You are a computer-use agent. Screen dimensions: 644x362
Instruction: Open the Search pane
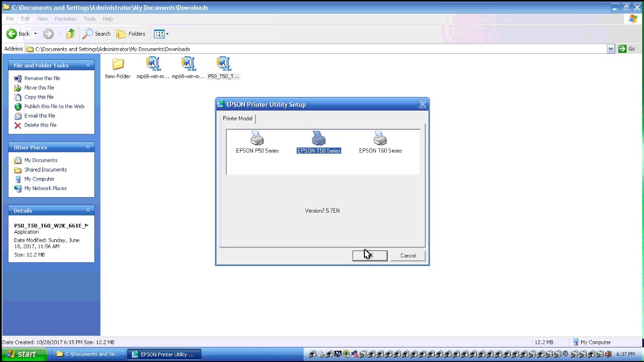pyautogui.click(x=97, y=34)
